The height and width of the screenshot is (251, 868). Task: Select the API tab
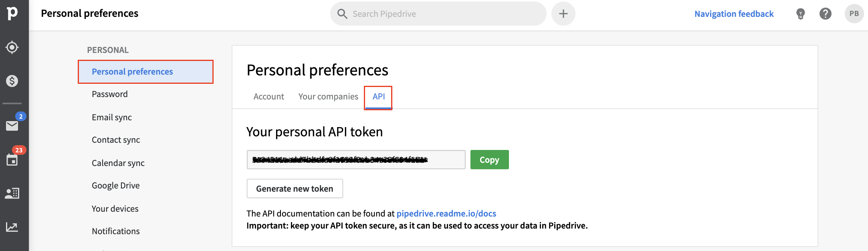[379, 97]
